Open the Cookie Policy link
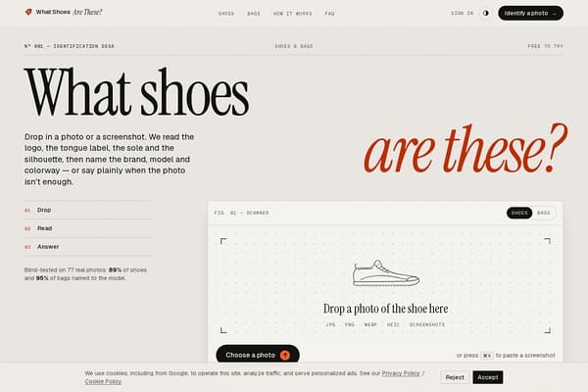Screen dimensions: 588x392 [x=103, y=381]
